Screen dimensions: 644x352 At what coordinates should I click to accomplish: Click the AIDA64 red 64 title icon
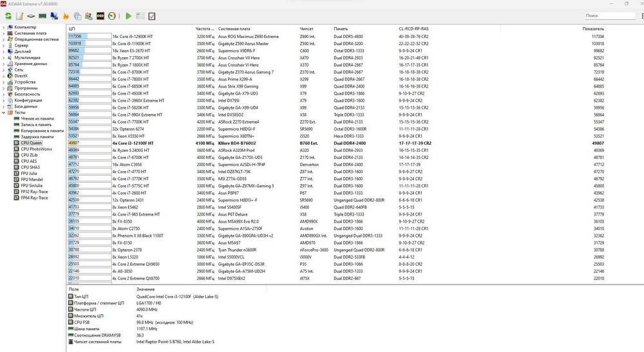tap(3, 4)
